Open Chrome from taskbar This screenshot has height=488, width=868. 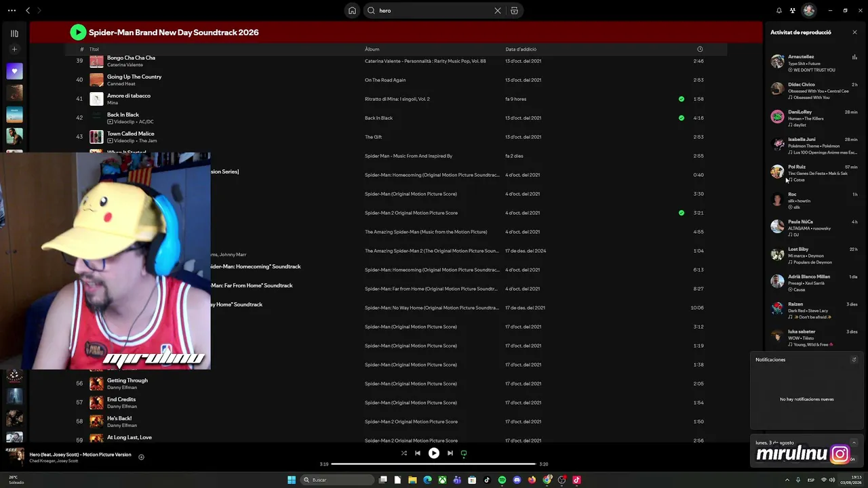pyautogui.click(x=547, y=480)
